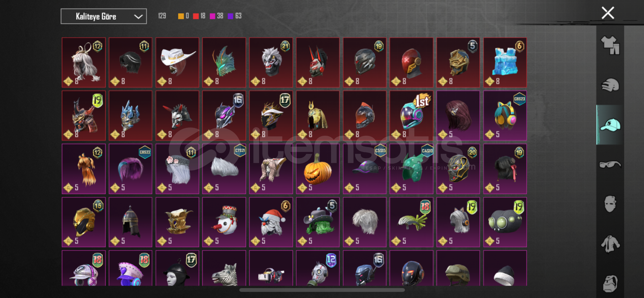Open the jacket category icon
Image resolution: width=644 pixels, height=298 pixels.
(x=610, y=244)
